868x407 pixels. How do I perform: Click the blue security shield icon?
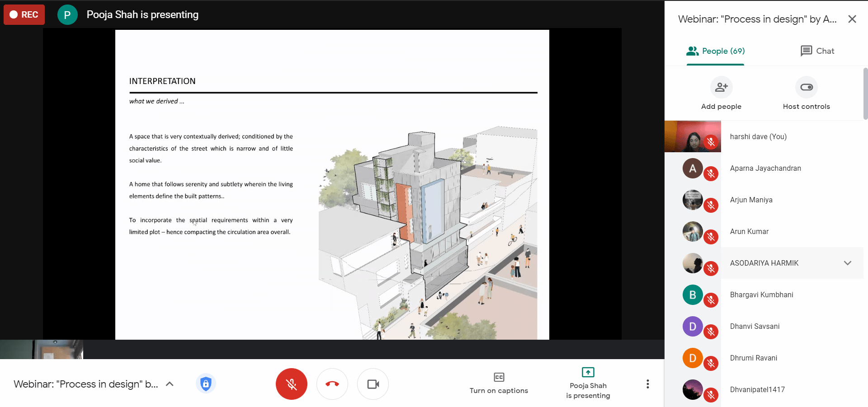pyautogui.click(x=206, y=384)
